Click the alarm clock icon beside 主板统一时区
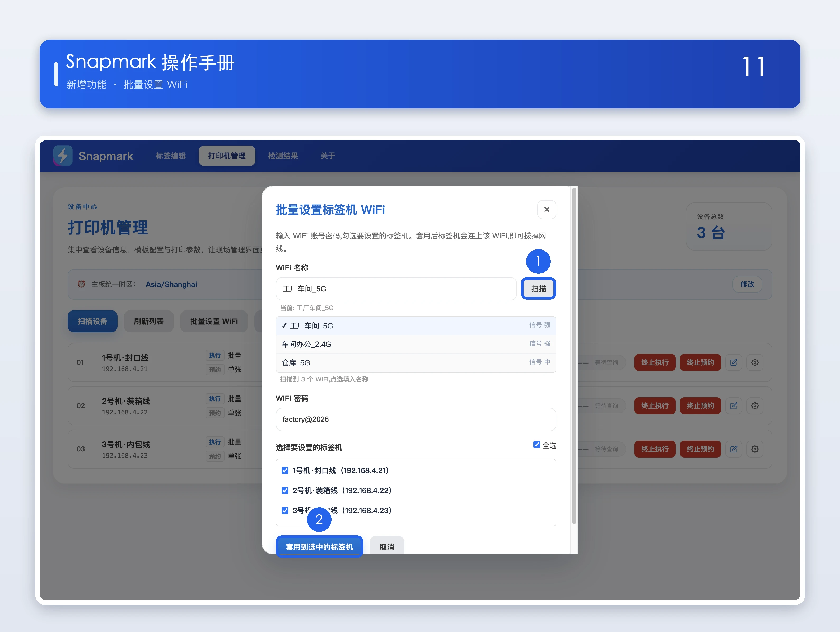Viewport: 840px width, 632px height. (x=81, y=284)
